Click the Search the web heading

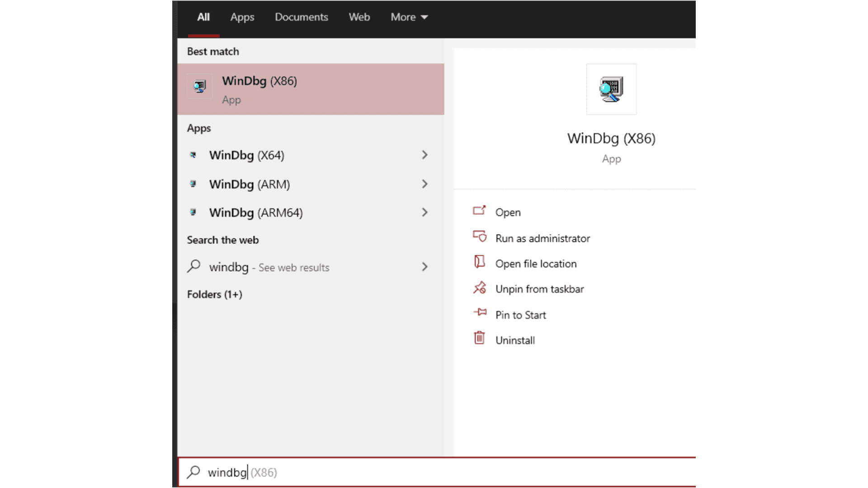[x=223, y=240]
